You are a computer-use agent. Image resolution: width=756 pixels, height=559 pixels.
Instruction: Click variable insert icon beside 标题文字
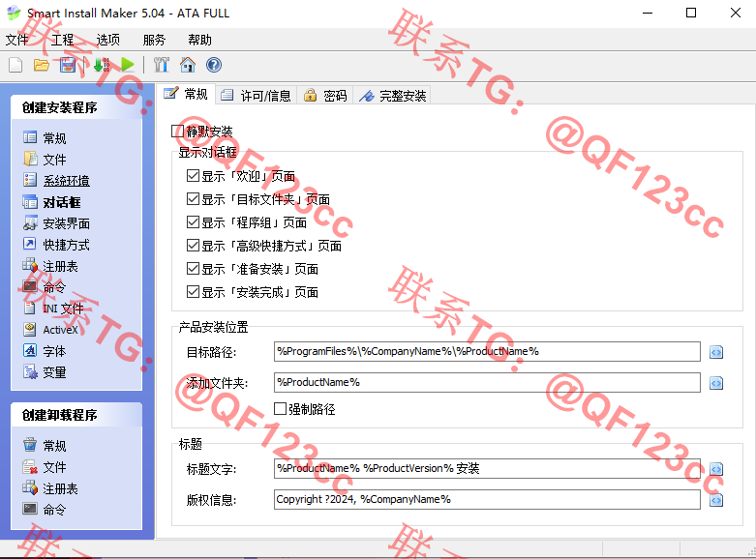point(716,469)
